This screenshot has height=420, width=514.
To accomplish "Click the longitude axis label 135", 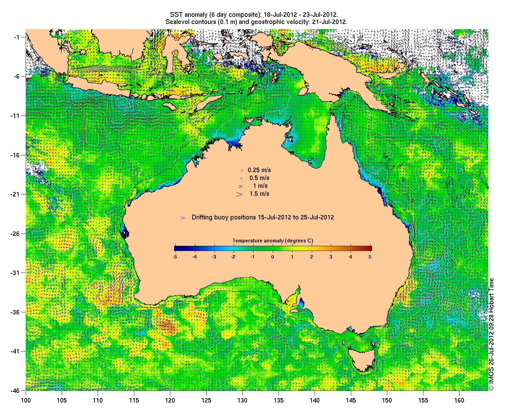I will [279, 400].
